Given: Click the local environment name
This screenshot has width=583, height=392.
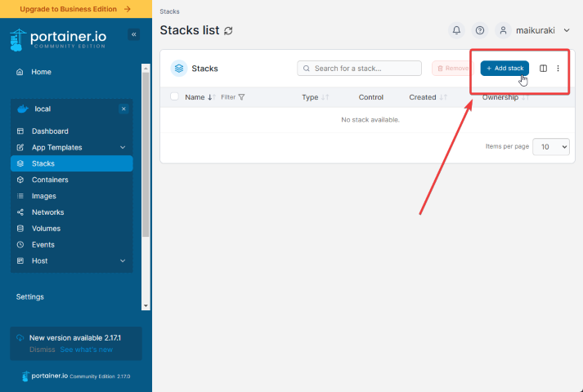Looking at the screenshot, I should (x=43, y=109).
